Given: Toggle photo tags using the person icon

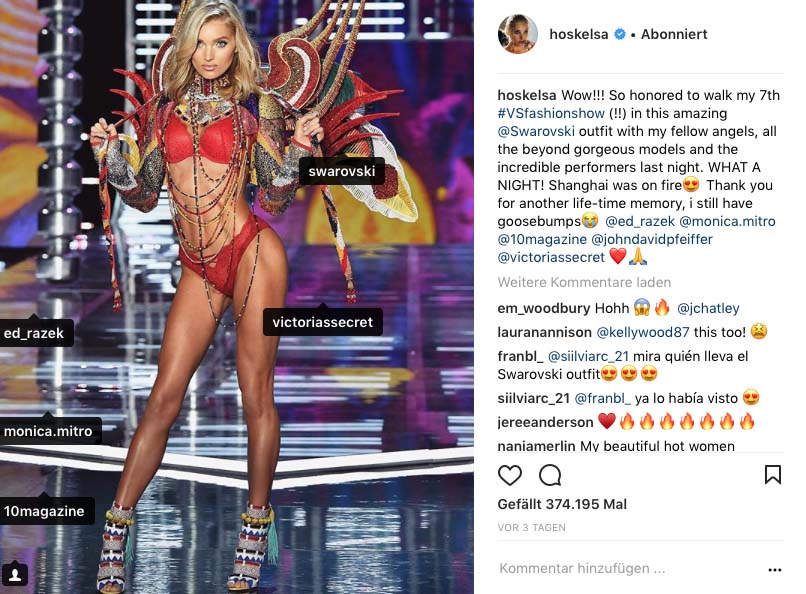Looking at the screenshot, I should click(15, 574).
